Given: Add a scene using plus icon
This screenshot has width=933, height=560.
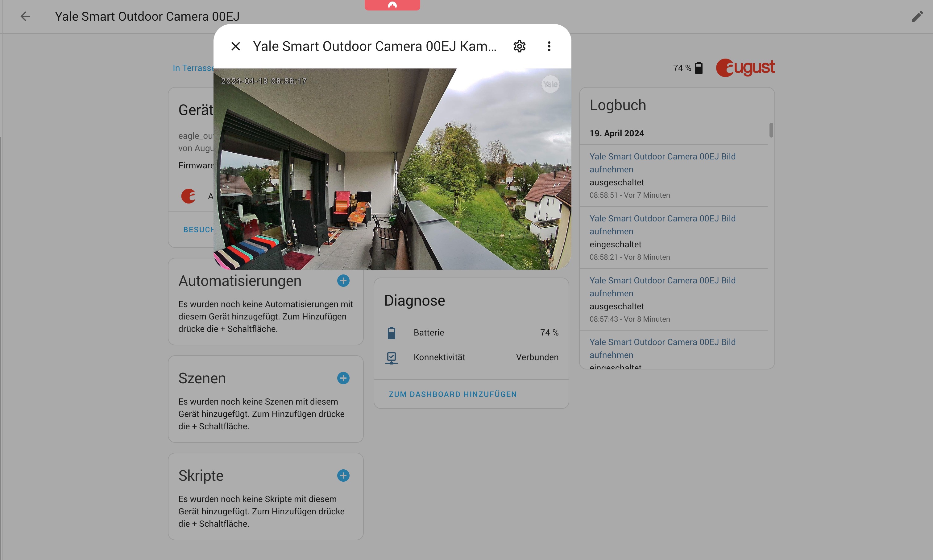Looking at the screenshot, I should (x=343, y=378).
